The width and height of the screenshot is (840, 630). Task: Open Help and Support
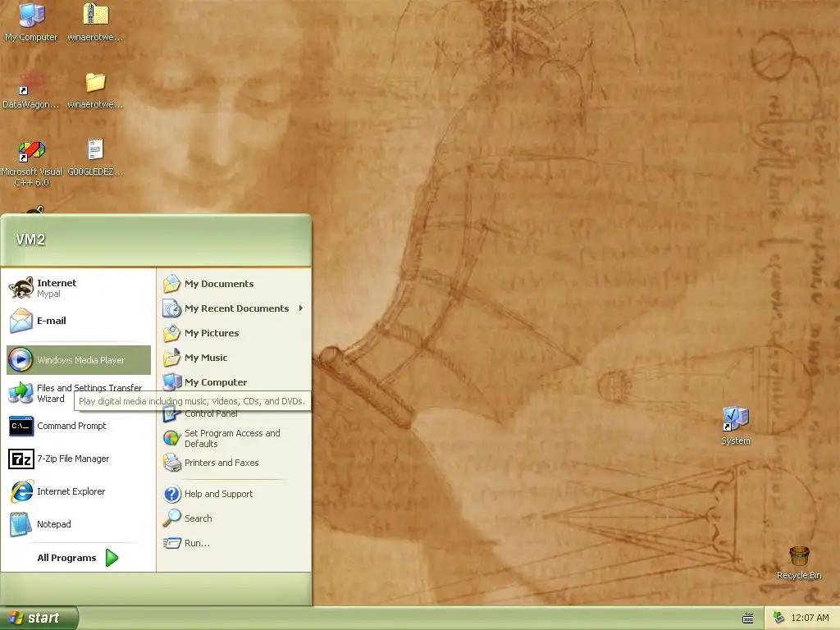point(235,493)
